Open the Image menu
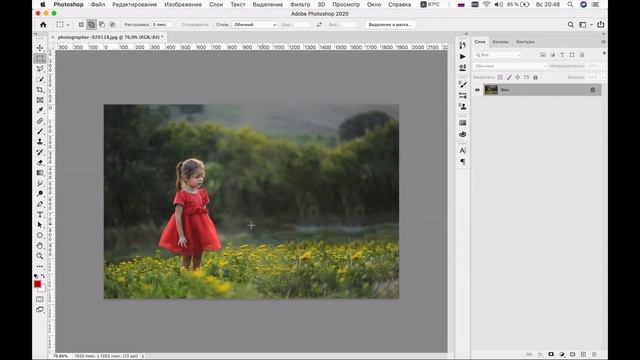Image resolution: width=640 pixels, height=360 pixels. click(183, 4)
